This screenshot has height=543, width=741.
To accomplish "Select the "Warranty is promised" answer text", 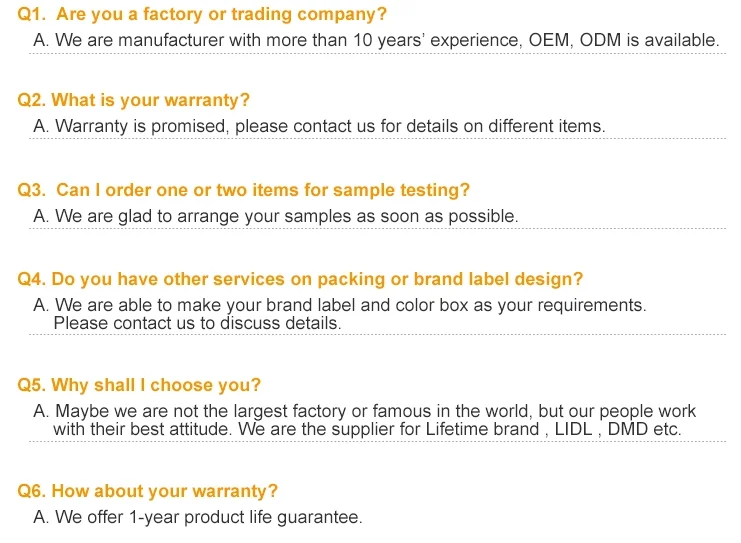I will pos(319,126).
